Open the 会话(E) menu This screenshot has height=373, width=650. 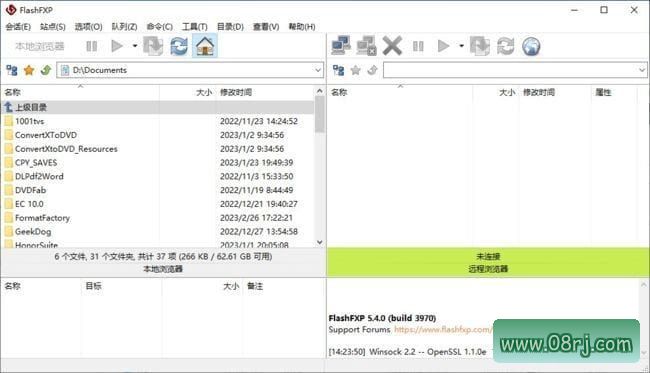pyautogui.click(x=18, y=27)
